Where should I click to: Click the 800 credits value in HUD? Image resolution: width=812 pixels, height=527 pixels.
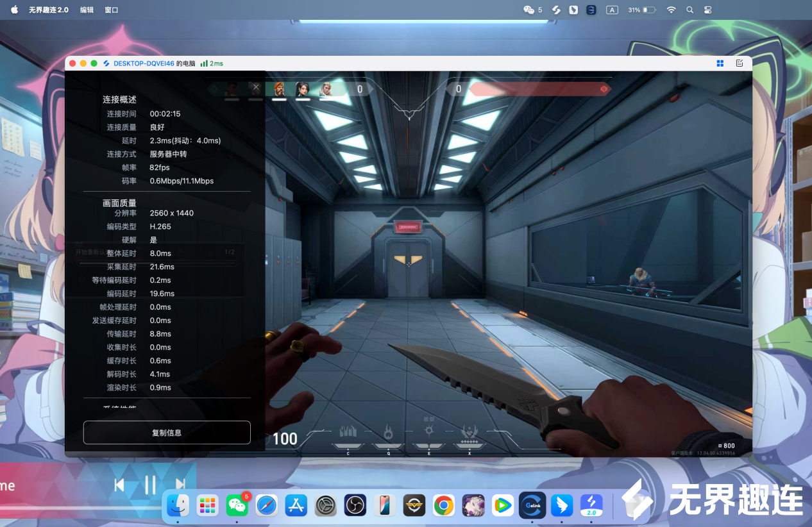pyautogui.click(x=726, y=446)
